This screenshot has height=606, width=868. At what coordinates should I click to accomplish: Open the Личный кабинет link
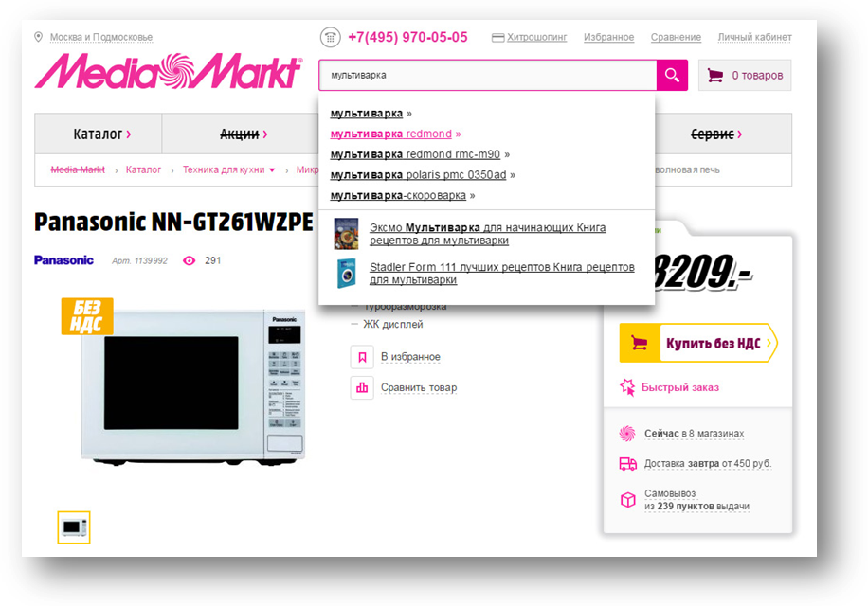click(754, 37)
